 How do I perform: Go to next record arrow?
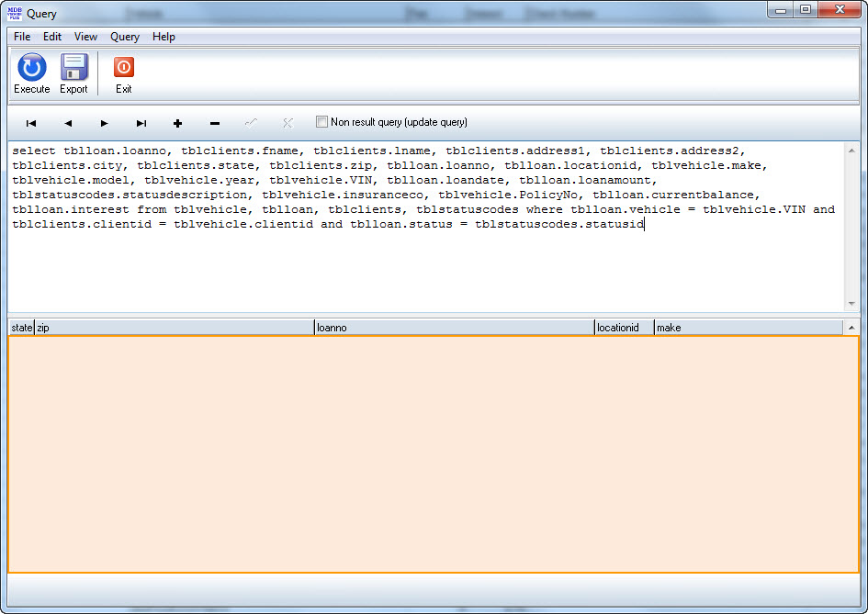[105, 123]
